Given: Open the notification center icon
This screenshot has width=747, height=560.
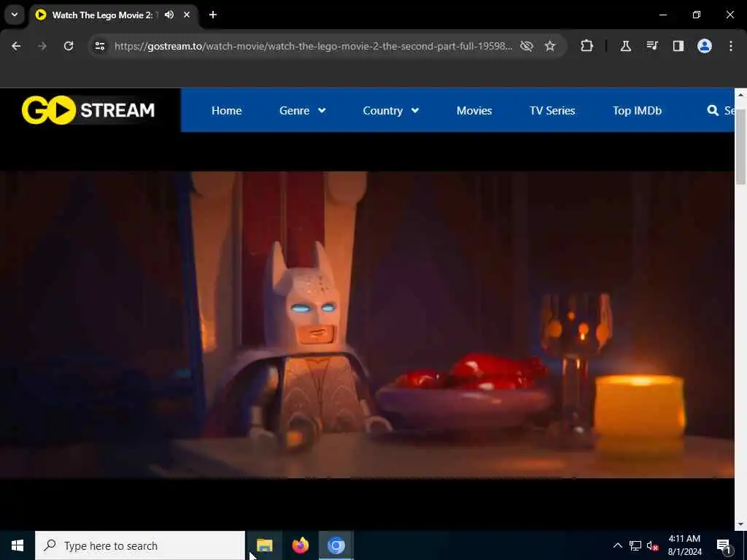Looking at the screenshot, I should (x=724, y=545).
